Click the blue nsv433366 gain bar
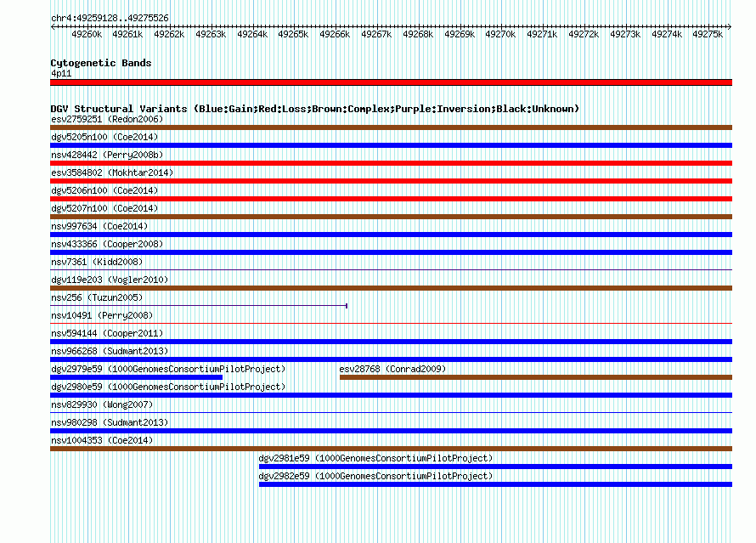756x543 pixels. (391, 252)
